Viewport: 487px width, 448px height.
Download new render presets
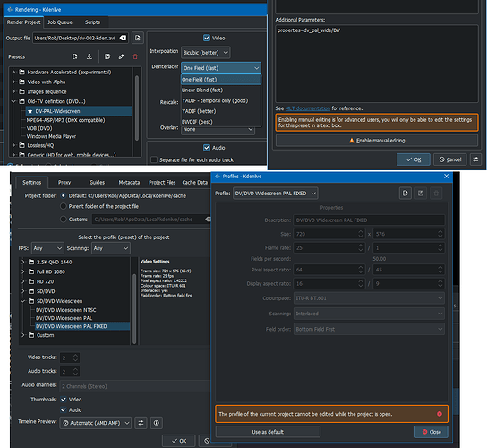pyautogui.click(x=90, y=56)
